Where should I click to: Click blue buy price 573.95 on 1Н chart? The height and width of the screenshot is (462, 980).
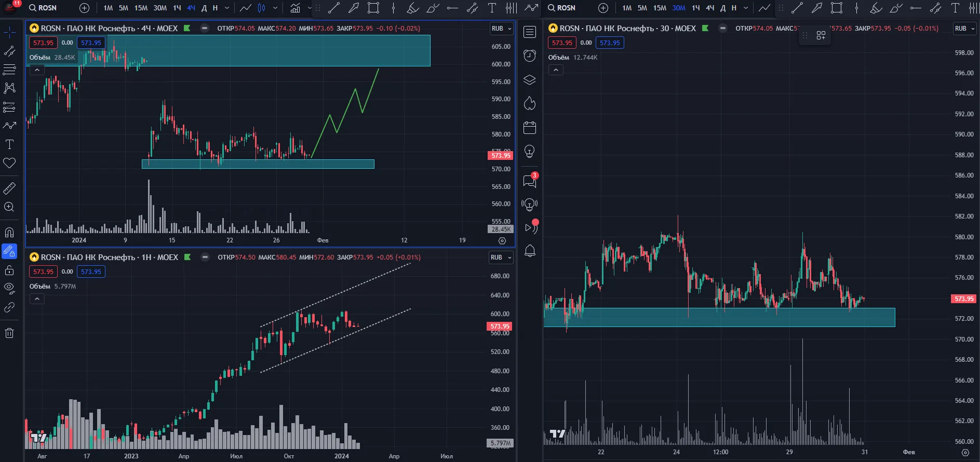(x=91, y=271)
